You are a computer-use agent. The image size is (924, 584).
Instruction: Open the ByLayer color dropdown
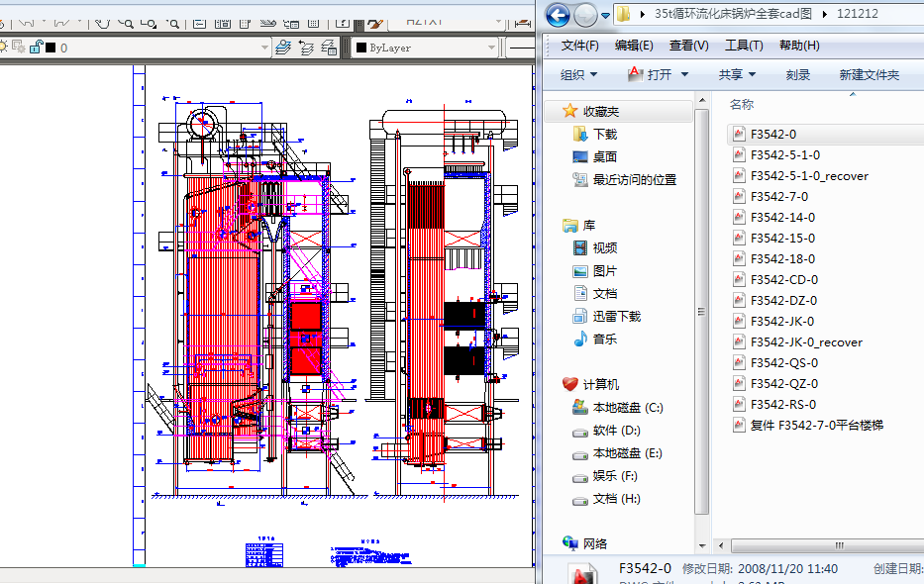492,48
